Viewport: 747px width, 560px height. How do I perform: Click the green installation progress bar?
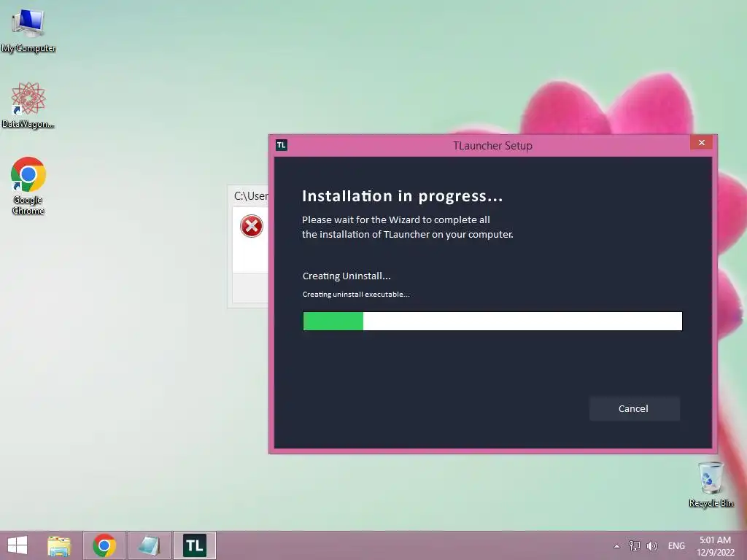492,321
